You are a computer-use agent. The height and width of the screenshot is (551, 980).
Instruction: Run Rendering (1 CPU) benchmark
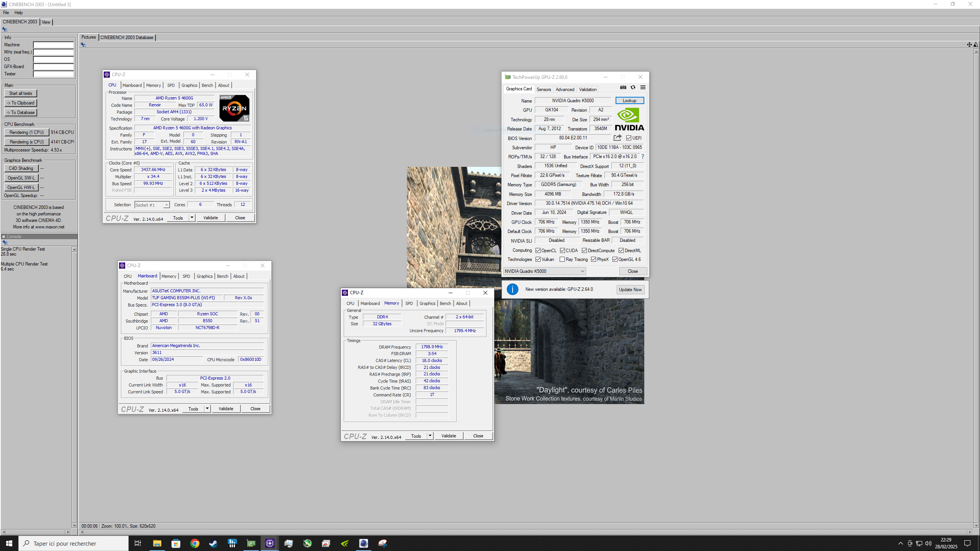(27, 132)
